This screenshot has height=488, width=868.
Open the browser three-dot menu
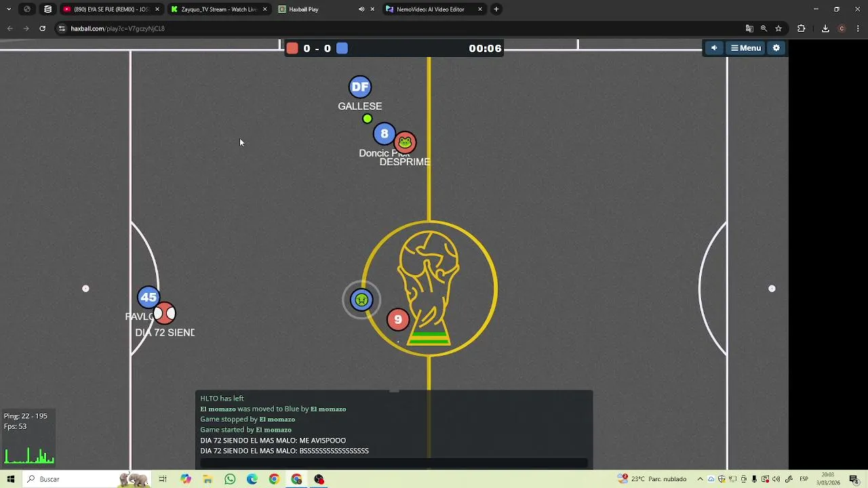point(858,28)
